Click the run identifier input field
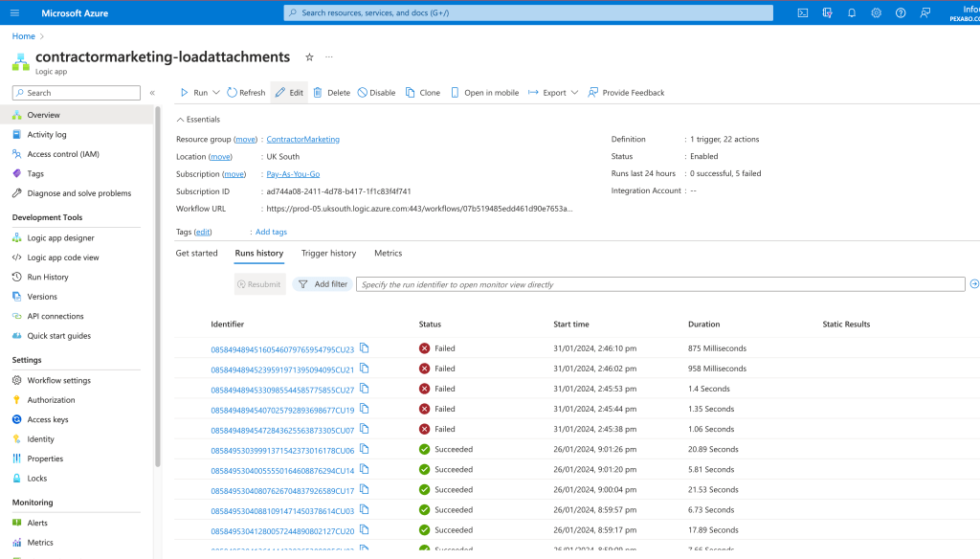The image size is (980, 559). click(660, 284)
